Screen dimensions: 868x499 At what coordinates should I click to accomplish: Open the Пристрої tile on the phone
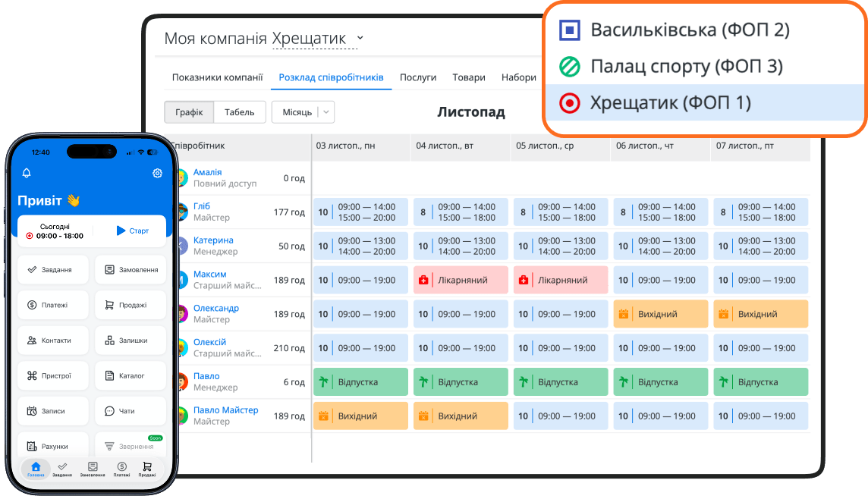click(52, 375)
